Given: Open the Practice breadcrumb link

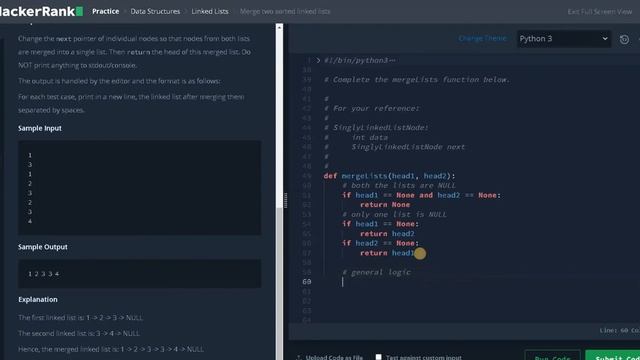Looking at the screenshot, I should pyautogui.click(x=106, y=11).
